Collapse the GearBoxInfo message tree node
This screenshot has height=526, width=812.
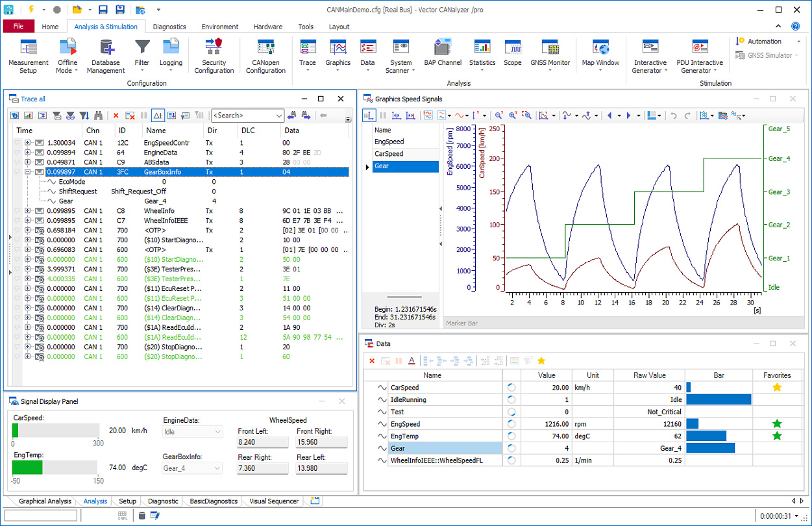coord(28,172)
